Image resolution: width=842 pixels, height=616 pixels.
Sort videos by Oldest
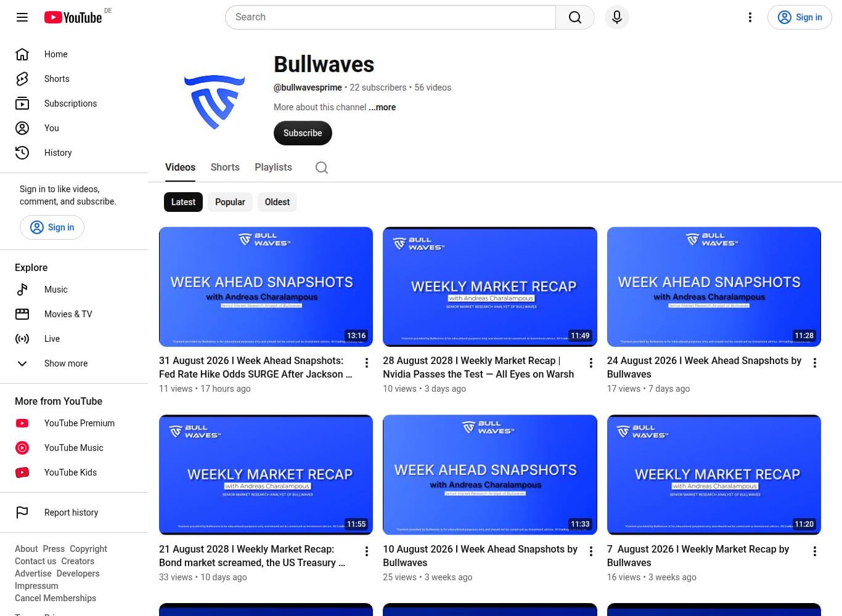tap(277, 202)
